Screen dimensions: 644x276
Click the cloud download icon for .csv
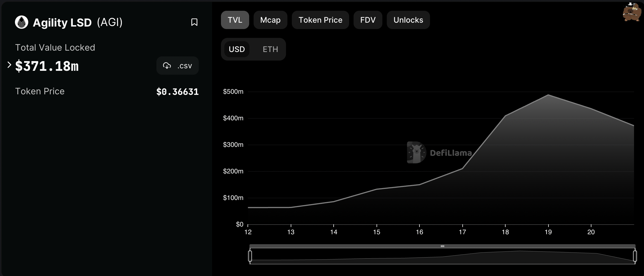coord(167,66)
